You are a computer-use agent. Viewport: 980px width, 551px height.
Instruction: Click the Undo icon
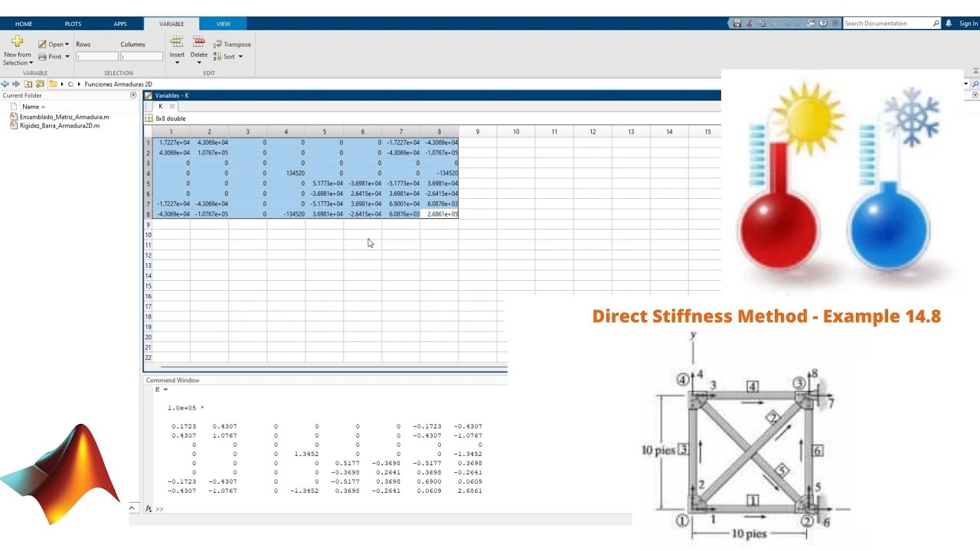786,24
